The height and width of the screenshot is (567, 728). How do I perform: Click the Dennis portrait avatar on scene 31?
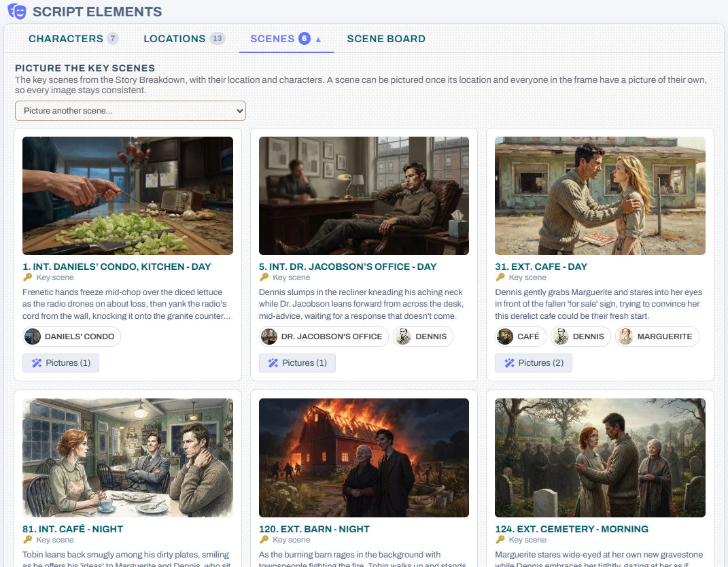(560, 337)
